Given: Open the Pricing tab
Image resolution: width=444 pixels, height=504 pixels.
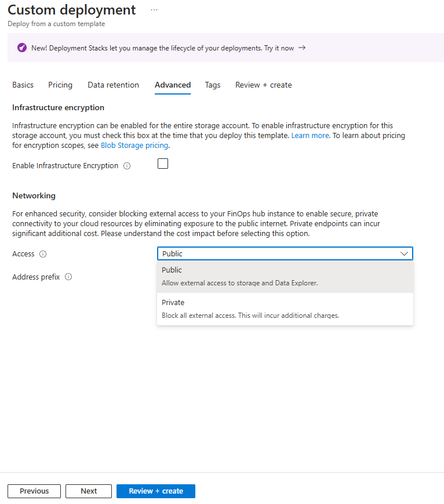Looking at the screenshot, I should coord(60,85).
